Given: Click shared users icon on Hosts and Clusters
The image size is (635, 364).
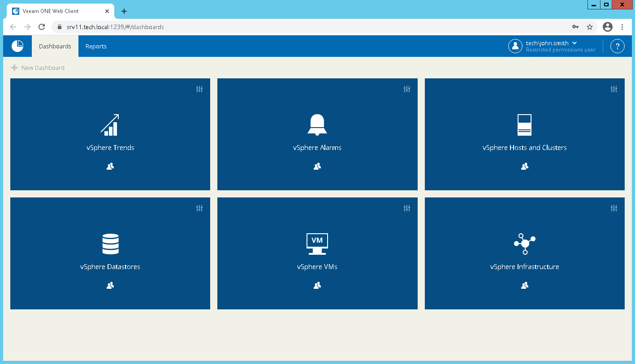Looking at the screenshot, I should coord(525,167).
